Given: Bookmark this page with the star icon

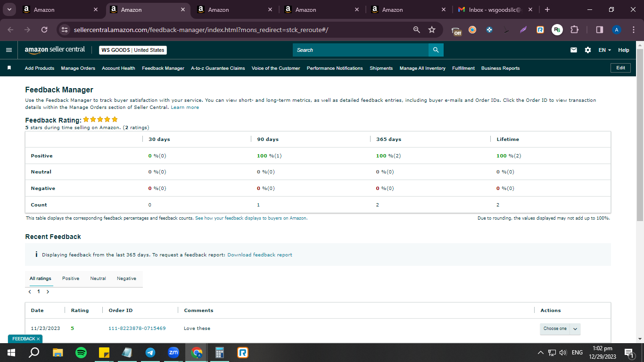Looking at the screenshot, I should tap(432, 30).
